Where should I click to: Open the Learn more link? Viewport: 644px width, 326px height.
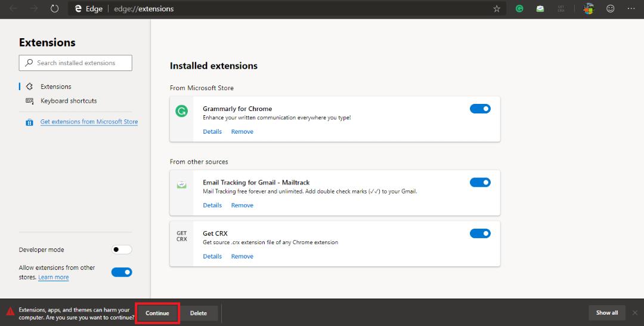54,278
